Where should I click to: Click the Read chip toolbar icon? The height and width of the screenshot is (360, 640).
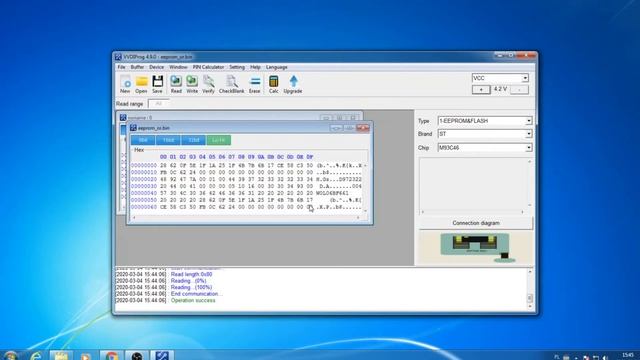click(176, 84)
